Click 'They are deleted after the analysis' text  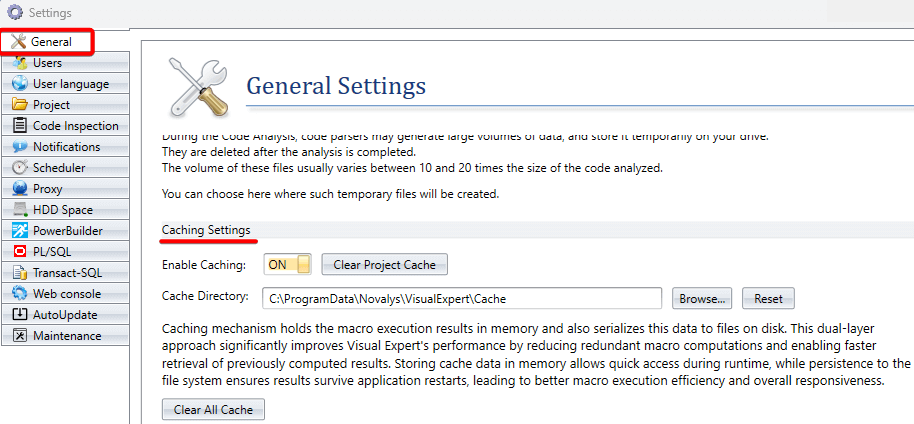(x=289, y=153)
